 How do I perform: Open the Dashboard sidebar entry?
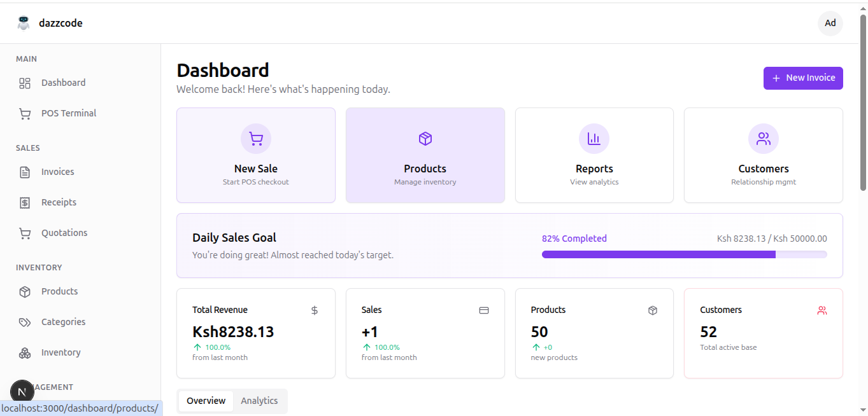(63, 83)
